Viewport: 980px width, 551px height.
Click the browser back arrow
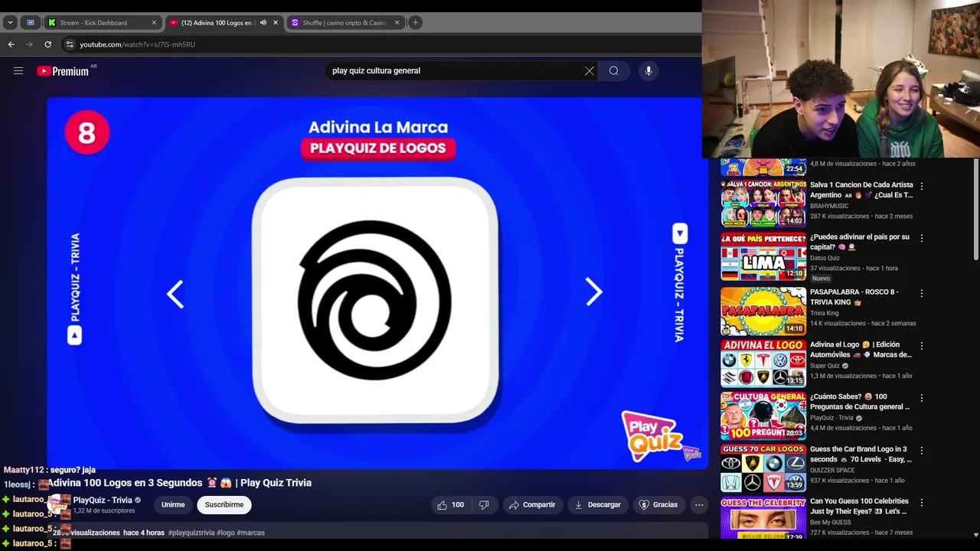11,44
